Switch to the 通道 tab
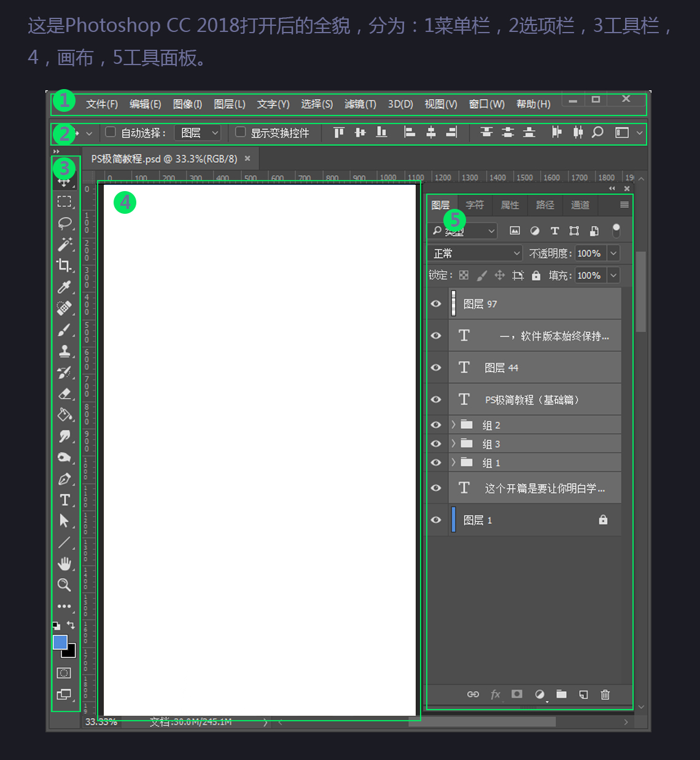Screen dimensions: 700x760 (580, 205)
